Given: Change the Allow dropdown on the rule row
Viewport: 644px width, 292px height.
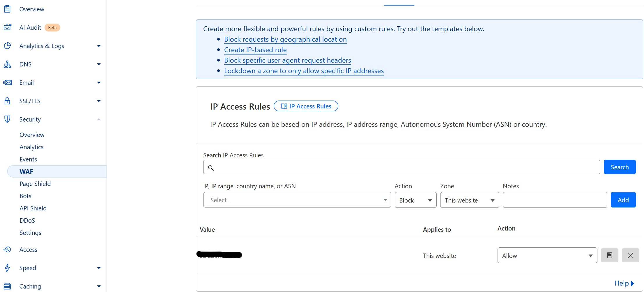Looking at the screenshot, I should click(547, 255).
